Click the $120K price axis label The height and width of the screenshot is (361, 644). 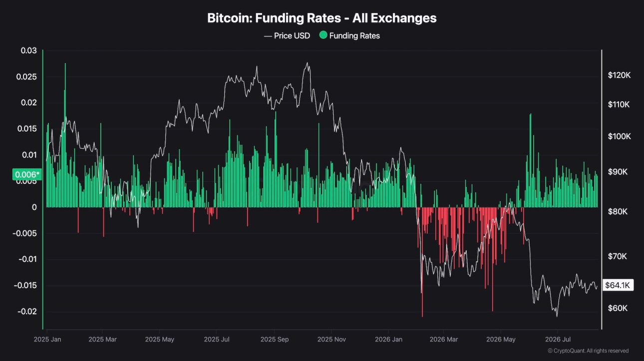click(x=619, y=75)
